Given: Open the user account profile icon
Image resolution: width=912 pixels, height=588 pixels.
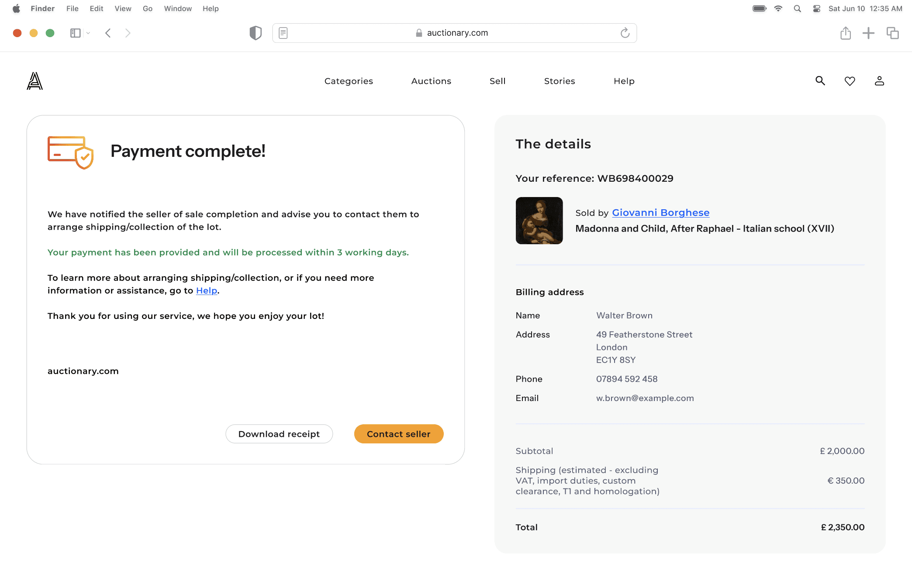Looking at the screenshot, I should point(879,81).
